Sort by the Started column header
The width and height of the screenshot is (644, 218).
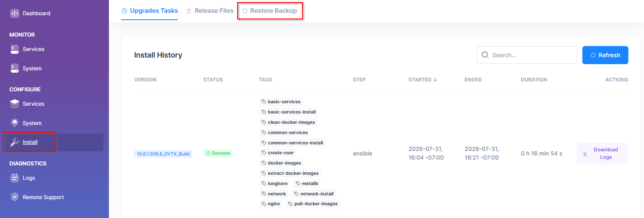pos(422,80)
